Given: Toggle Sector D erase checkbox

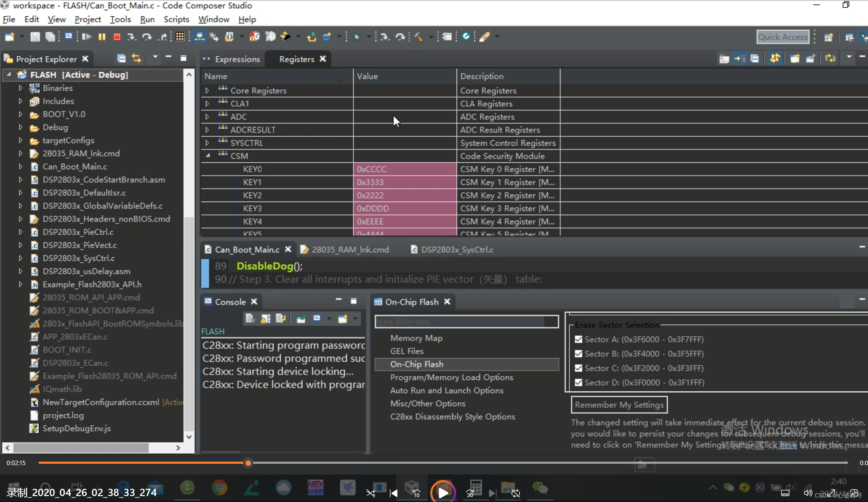Looking at the screenshot, I should [x=578, y=382].
